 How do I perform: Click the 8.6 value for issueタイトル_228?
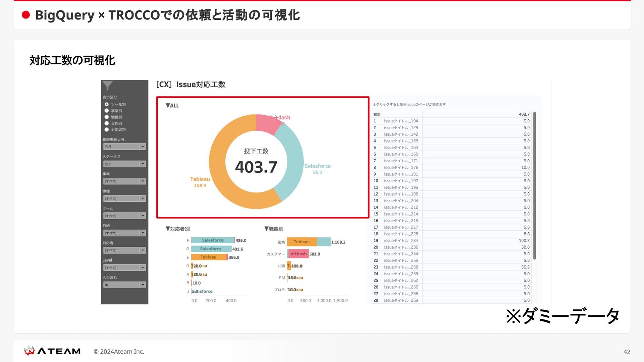(527, 234)
